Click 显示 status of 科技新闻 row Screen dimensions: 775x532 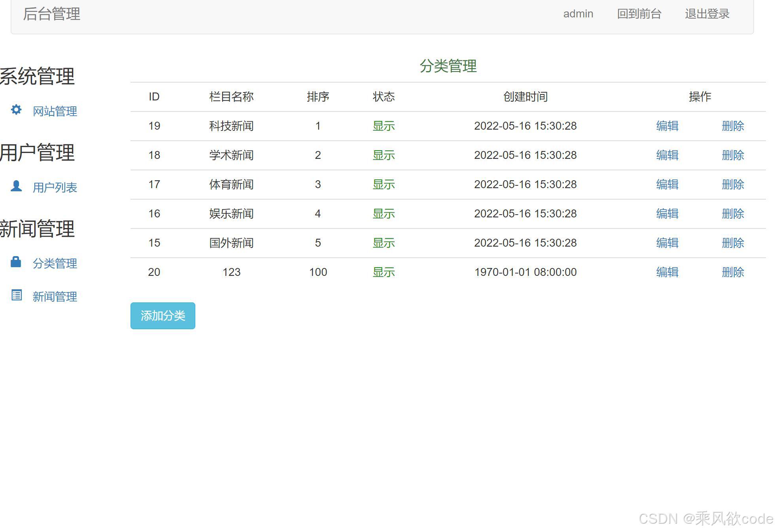coord(384,126)
